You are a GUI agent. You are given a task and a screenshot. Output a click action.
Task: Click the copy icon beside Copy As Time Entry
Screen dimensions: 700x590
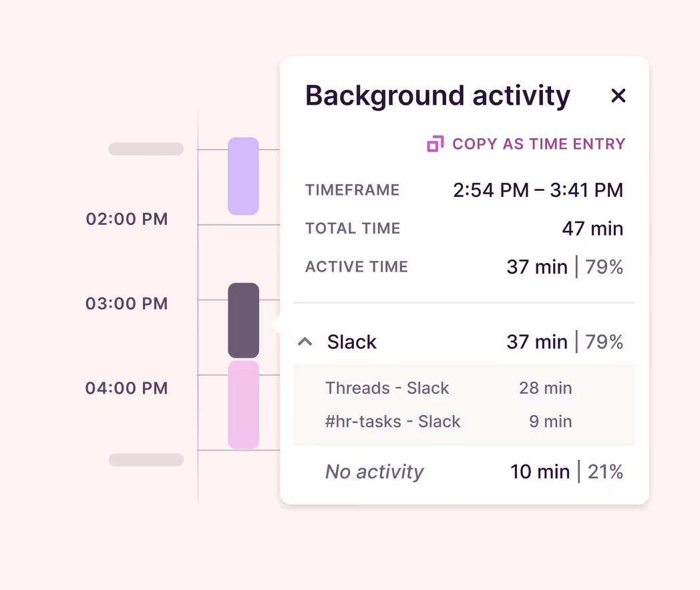[435, 144]
